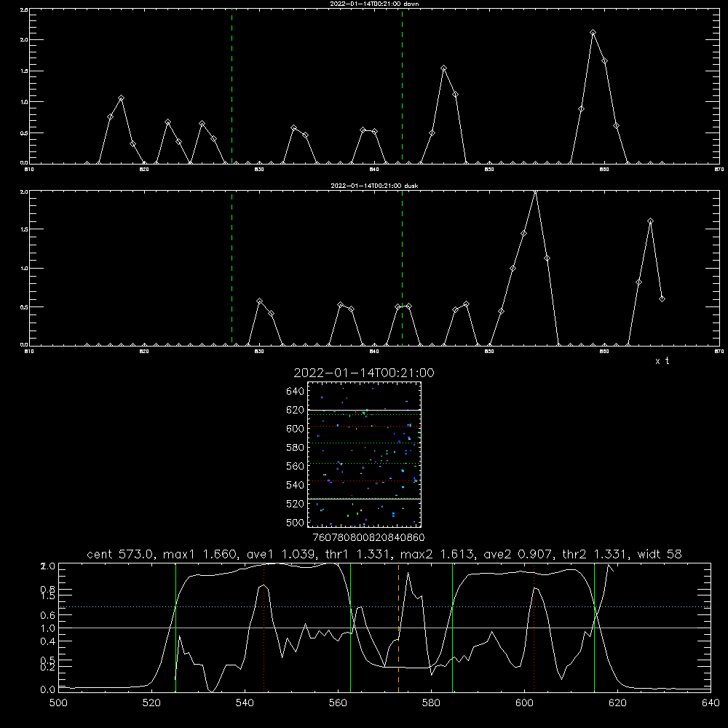Click the '500' x-axis label of the bottom plot

pyautogui.click(x=58, y=703)
